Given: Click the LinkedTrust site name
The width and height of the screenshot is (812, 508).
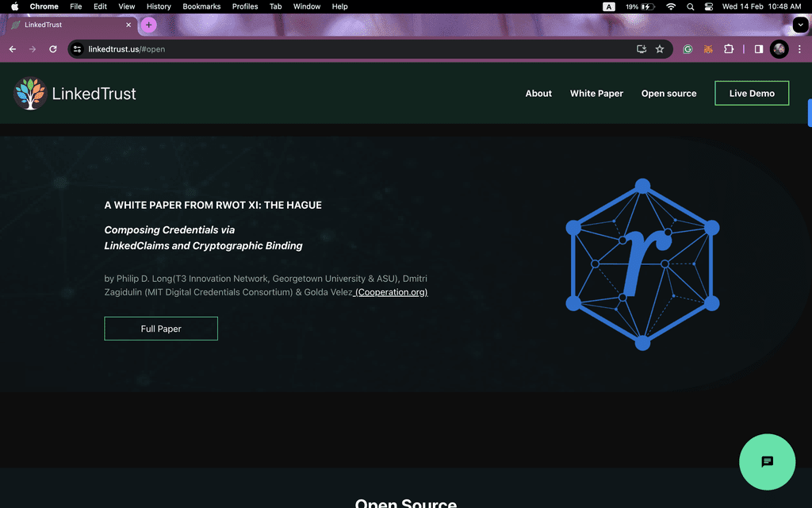Looking at the screenshot, I should [x=94, y=94].
